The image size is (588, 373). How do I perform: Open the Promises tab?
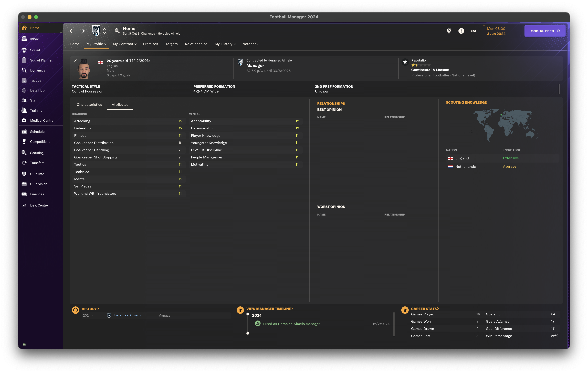150,44
